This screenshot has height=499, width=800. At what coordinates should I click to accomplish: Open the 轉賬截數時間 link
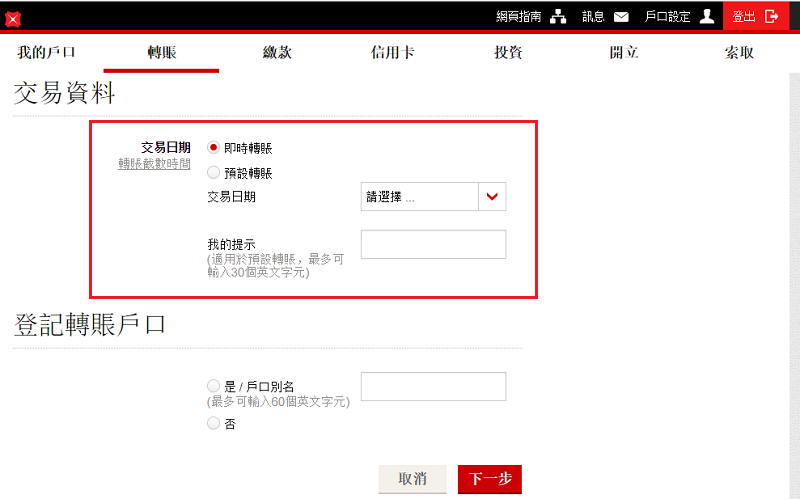pyautogui.click(x=154, y=164)
